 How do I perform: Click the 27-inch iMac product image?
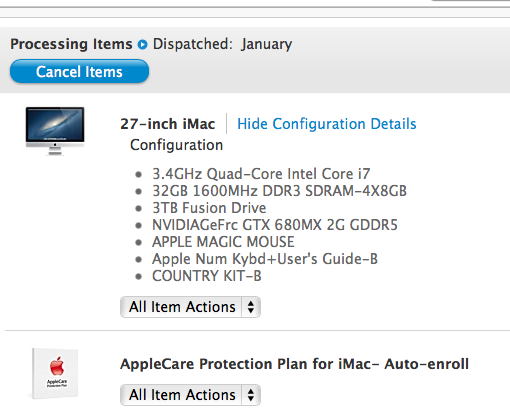point(55,131)
